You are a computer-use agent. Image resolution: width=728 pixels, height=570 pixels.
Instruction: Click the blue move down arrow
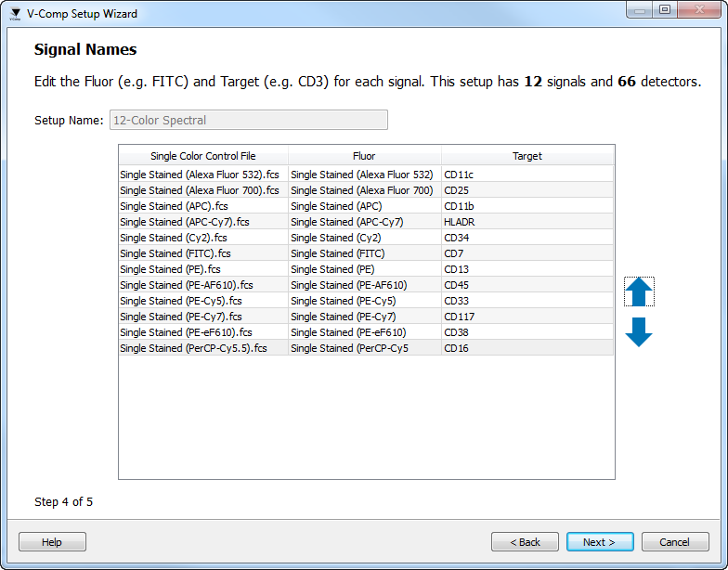click(x=639, y=331)
